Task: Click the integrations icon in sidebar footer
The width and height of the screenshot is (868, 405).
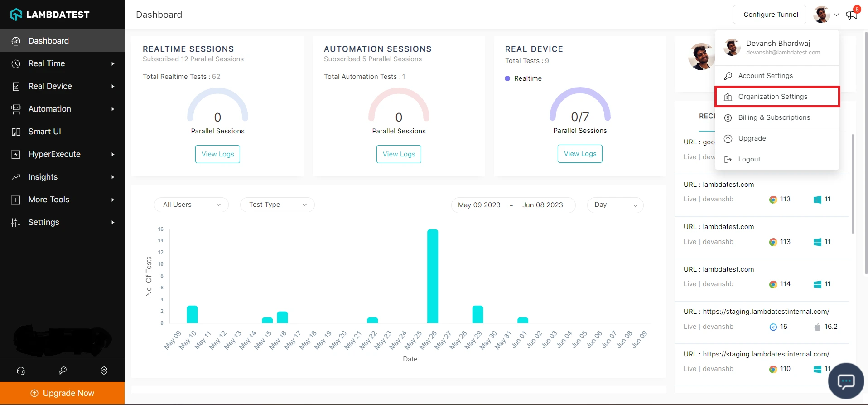Action: (104, 371)
